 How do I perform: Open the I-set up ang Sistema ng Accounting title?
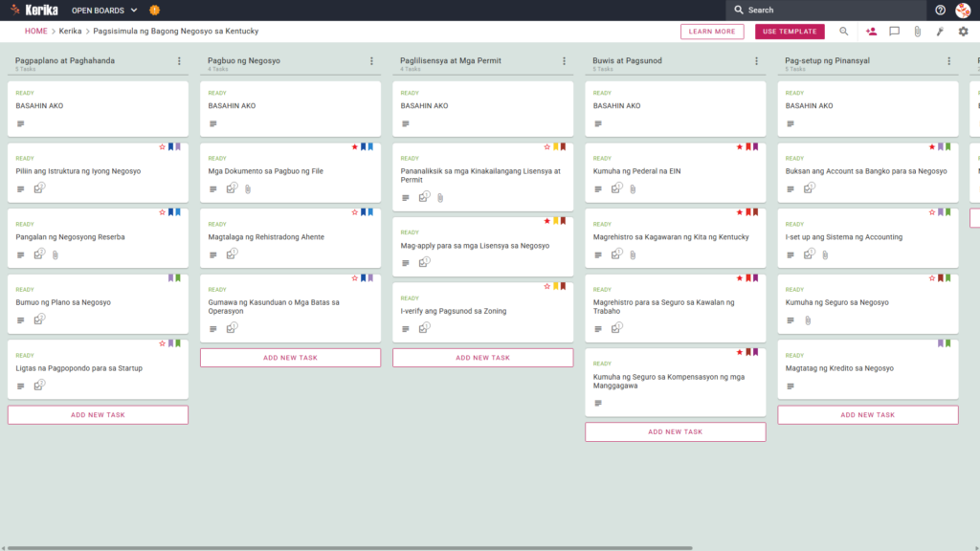[844, 237]
